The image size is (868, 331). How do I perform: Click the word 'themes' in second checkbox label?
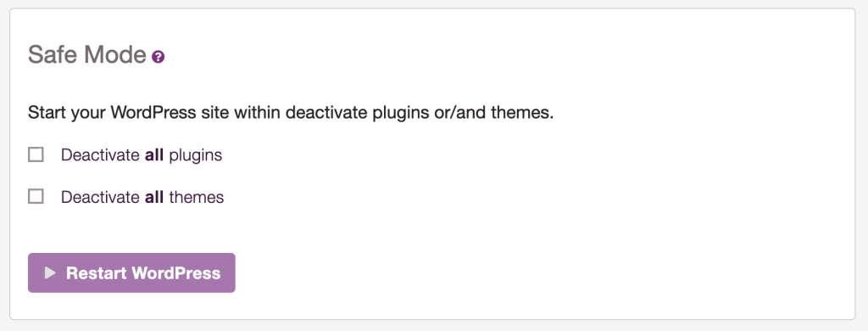(x=196, y=197)
